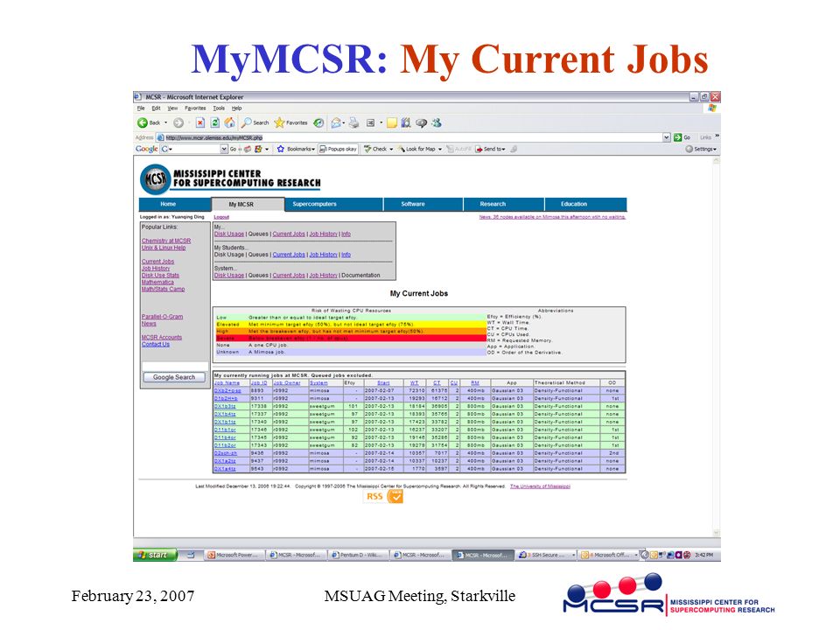Expand the Back button history arrow

pos(165,122)
